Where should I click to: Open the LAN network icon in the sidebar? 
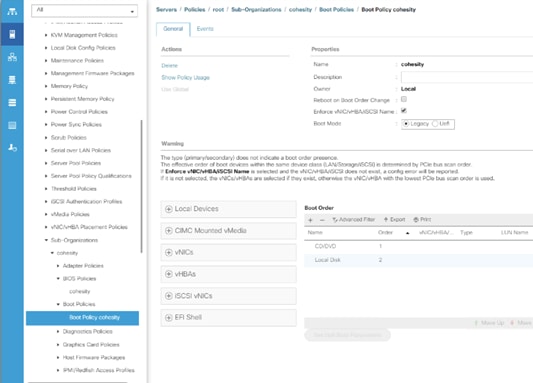point(12,57)
